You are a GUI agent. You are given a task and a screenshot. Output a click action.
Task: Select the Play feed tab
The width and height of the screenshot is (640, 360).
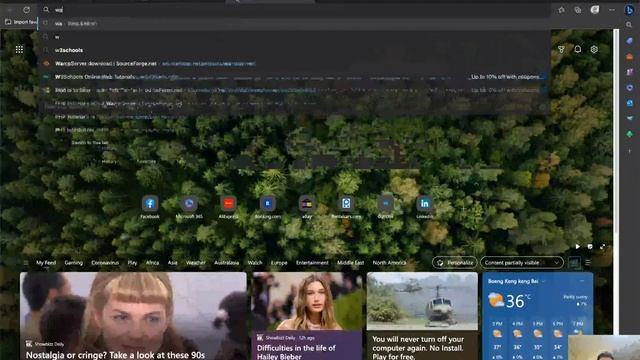coord(132,263)
